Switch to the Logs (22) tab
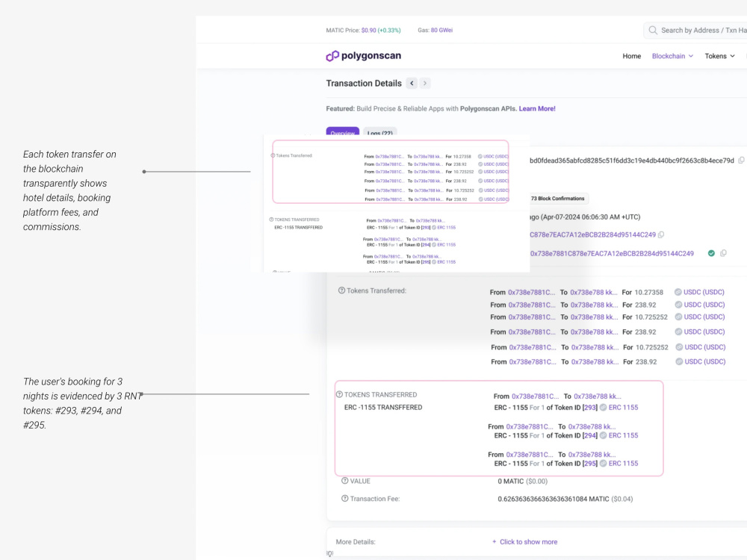Viewport: 747px width, 560px height. 379,132
